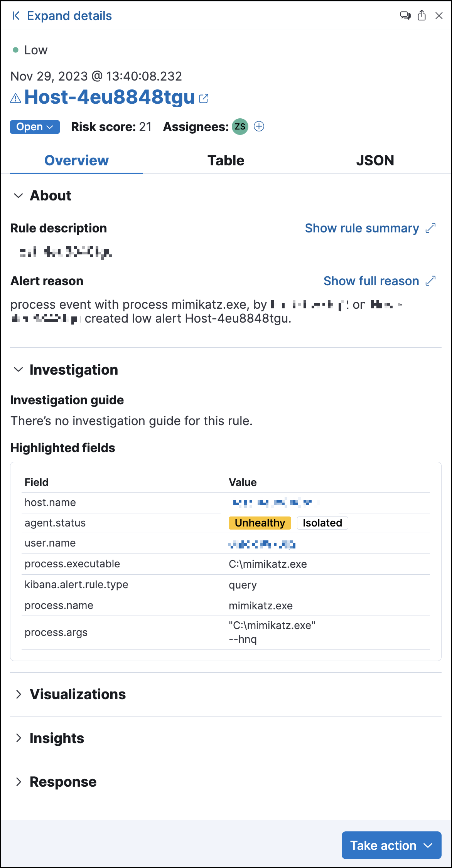Expand the Response section
Viewport: 452px width, 868px height.
(x=18, y=782)
